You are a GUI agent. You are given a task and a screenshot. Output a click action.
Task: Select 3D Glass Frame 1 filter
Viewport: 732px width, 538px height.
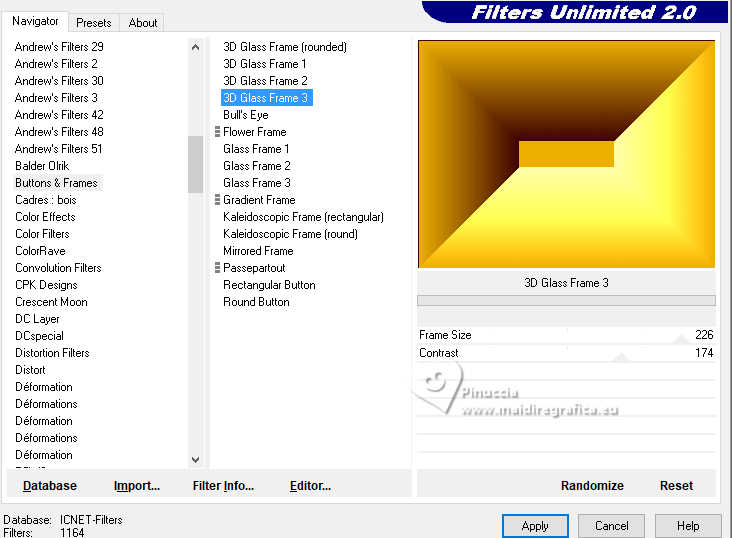coord(265,64)
